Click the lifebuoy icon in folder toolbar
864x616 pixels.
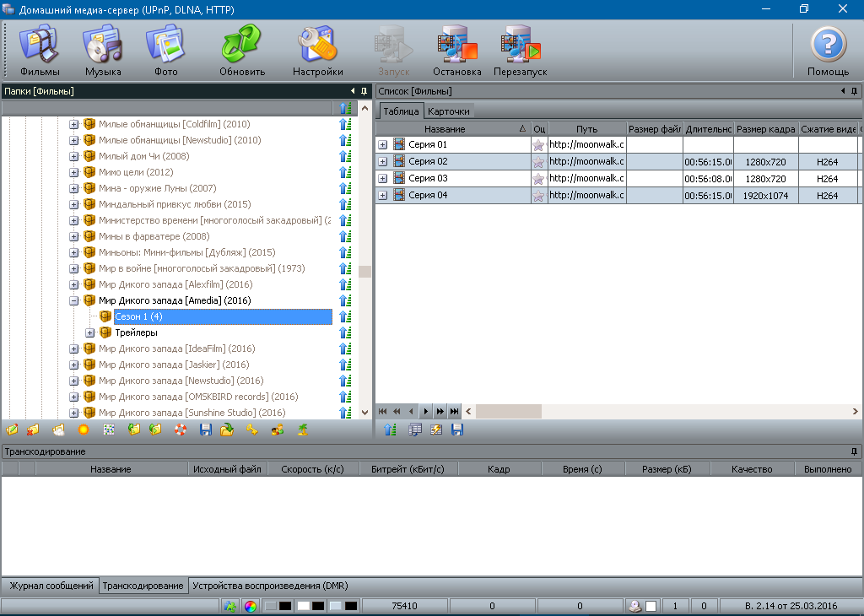(x=180, y=430)
